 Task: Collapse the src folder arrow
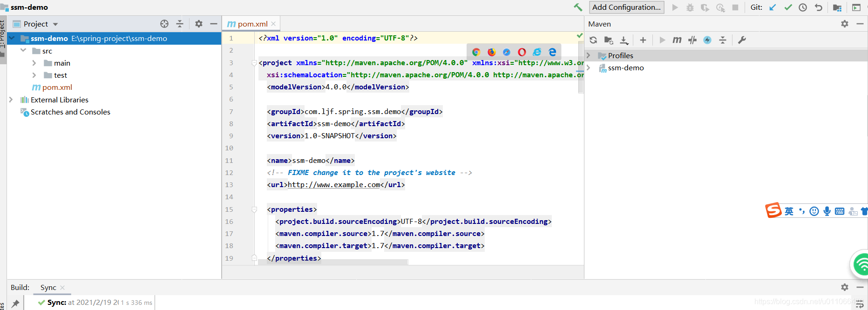(x=23, y=50)
